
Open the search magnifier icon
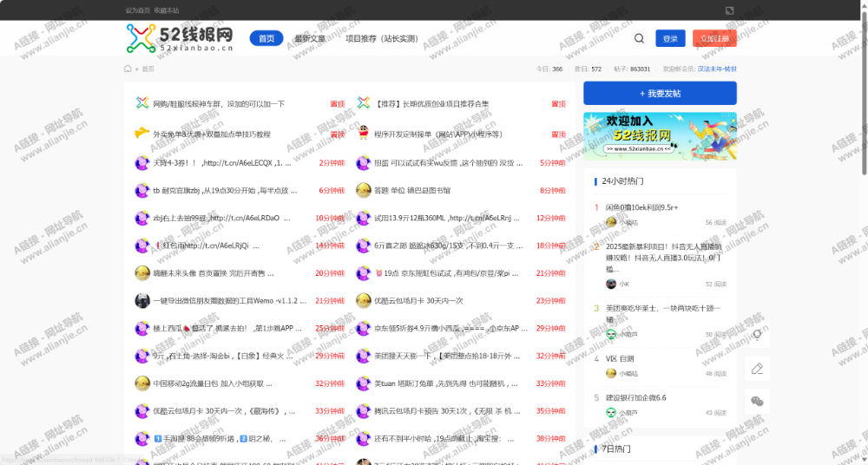coord(639,38)
